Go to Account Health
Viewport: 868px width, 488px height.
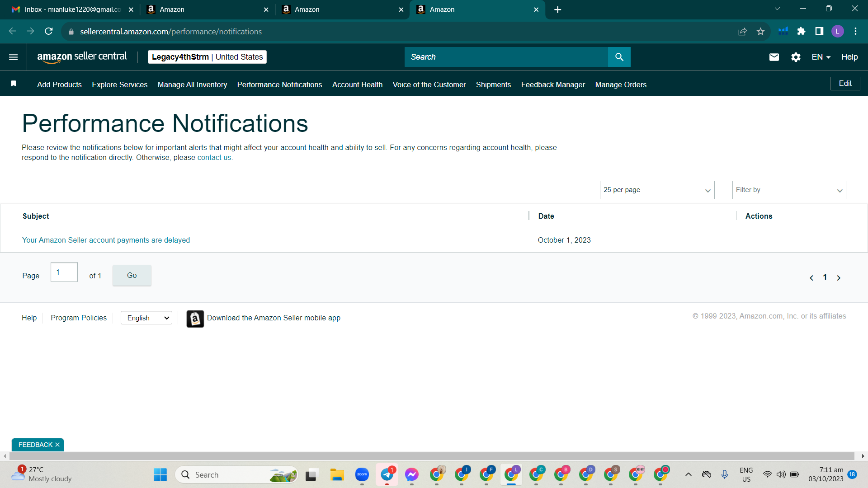point(357,85)
